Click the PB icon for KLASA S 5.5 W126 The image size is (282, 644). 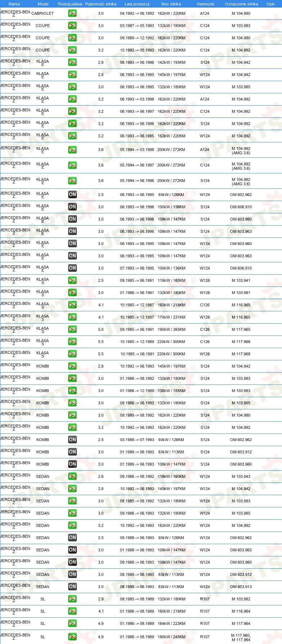72,354
